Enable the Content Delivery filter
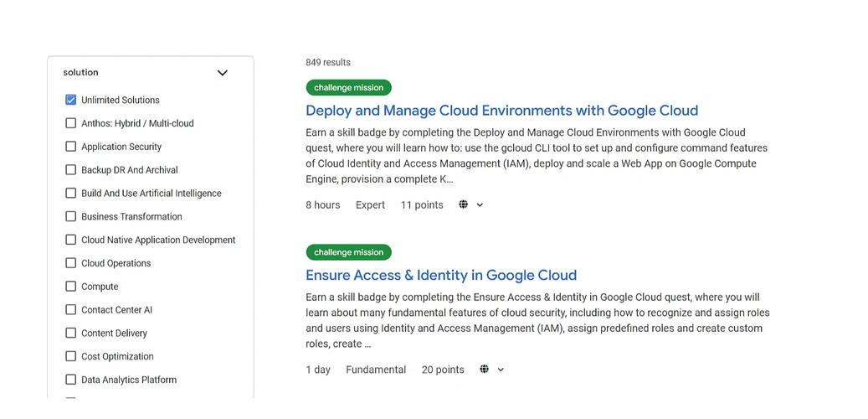The image size is (868, 419). (x=71, y=333)
